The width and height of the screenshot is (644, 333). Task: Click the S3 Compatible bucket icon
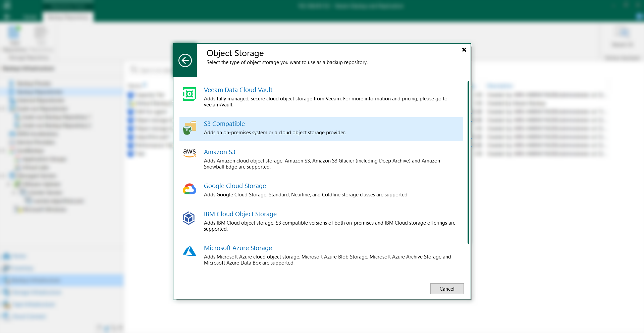[x=190, y=128]
